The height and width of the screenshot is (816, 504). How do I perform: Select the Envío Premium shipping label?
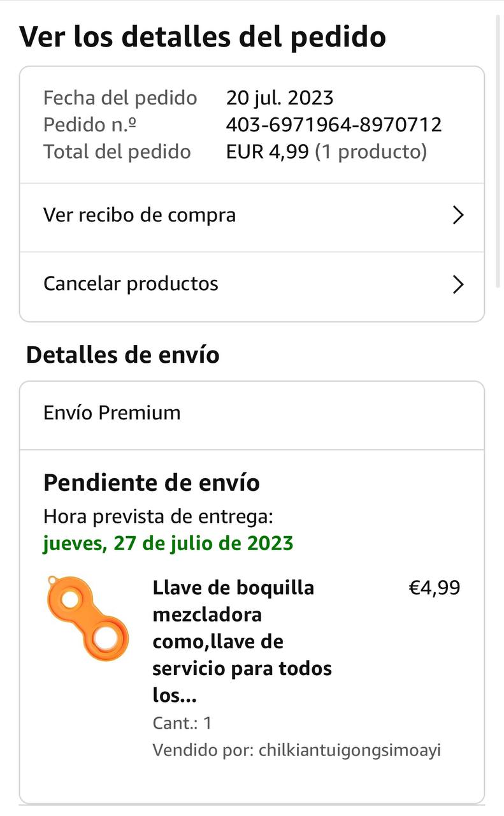point(112,413)
